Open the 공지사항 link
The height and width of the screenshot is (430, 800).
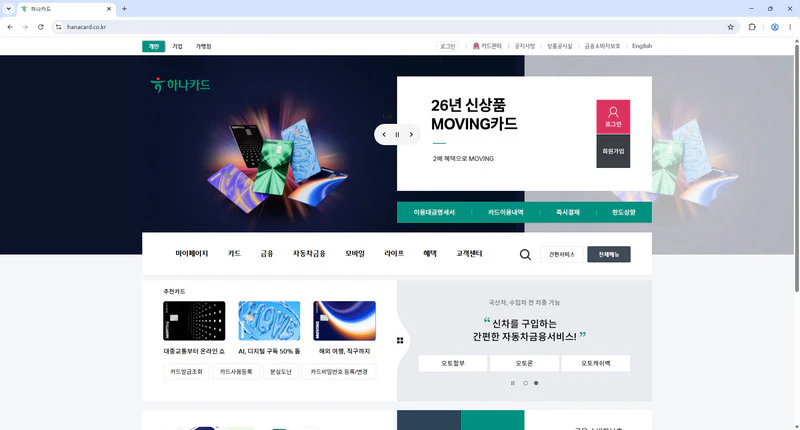coord(525,46)
